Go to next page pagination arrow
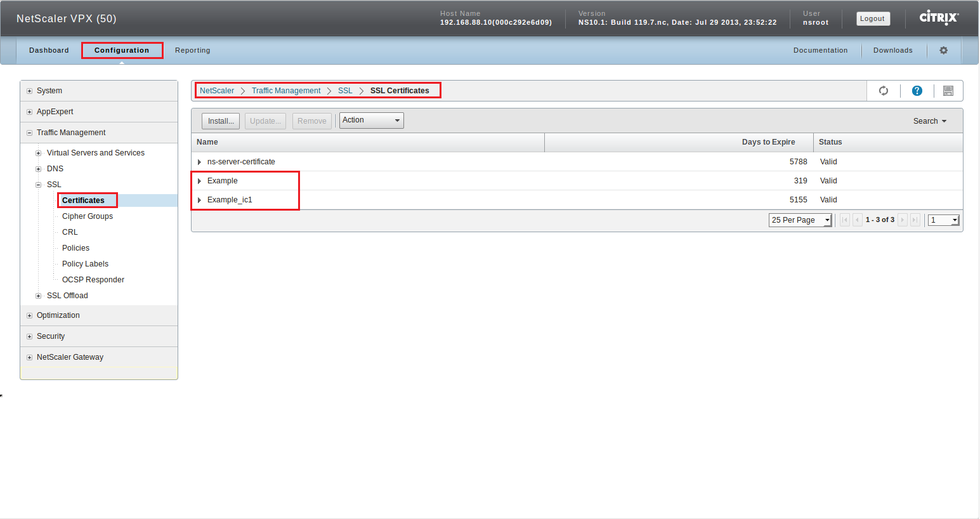Viewport: 980px width, 519px height. click(903, 220)
